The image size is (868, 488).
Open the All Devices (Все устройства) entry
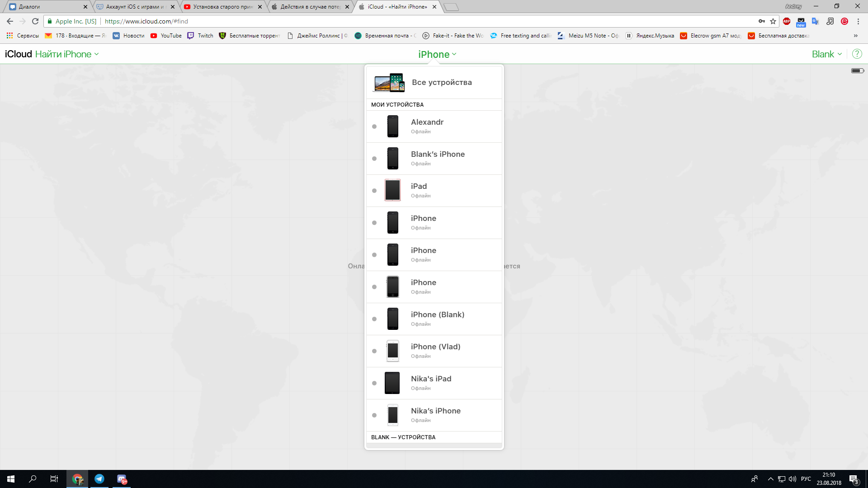pyautogui.click(x=434, y=82)
